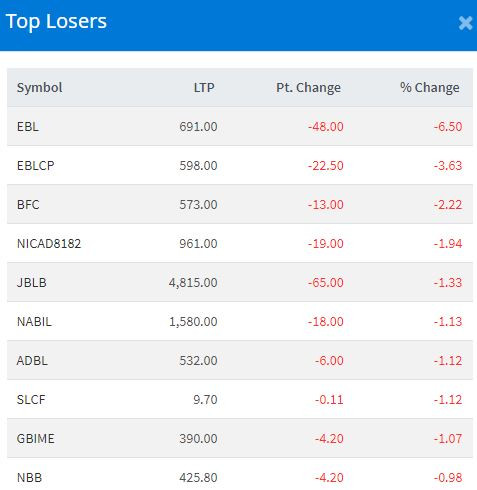
Task: Click the Top Losers title
Action: (x=56, y=22)
